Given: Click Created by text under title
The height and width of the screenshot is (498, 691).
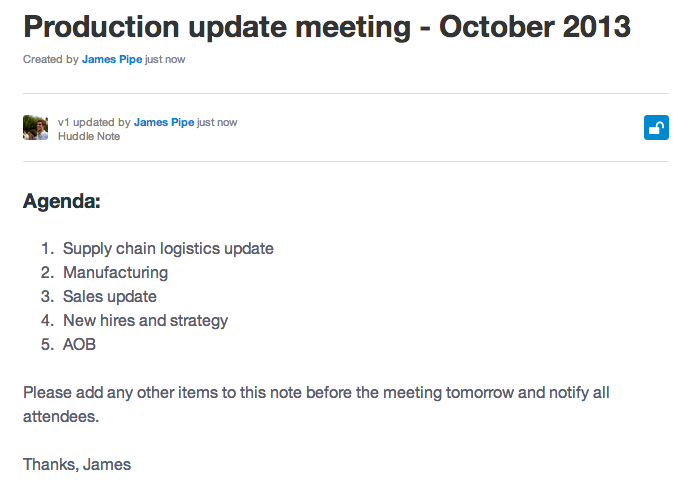Looking at the screenshot, I should coord(51,59).
